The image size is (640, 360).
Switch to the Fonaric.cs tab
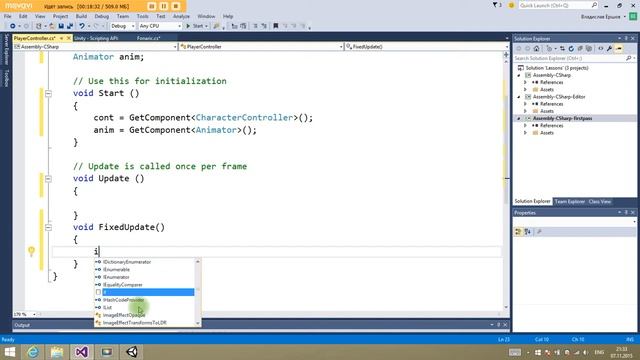coord(149,38)
